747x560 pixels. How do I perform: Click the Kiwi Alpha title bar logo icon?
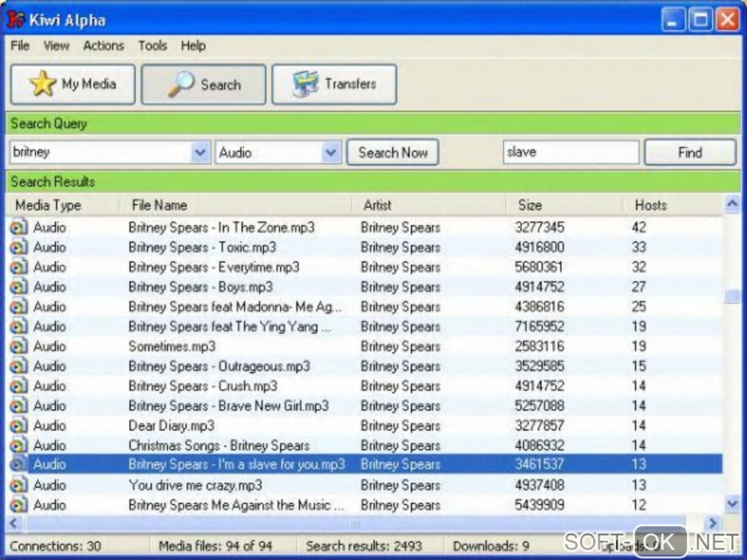[x=15, y=20]
